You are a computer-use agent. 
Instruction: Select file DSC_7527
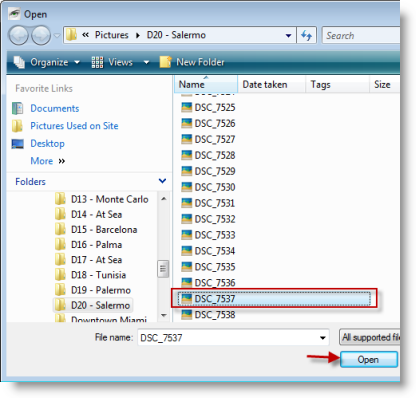tap(208, 139)
